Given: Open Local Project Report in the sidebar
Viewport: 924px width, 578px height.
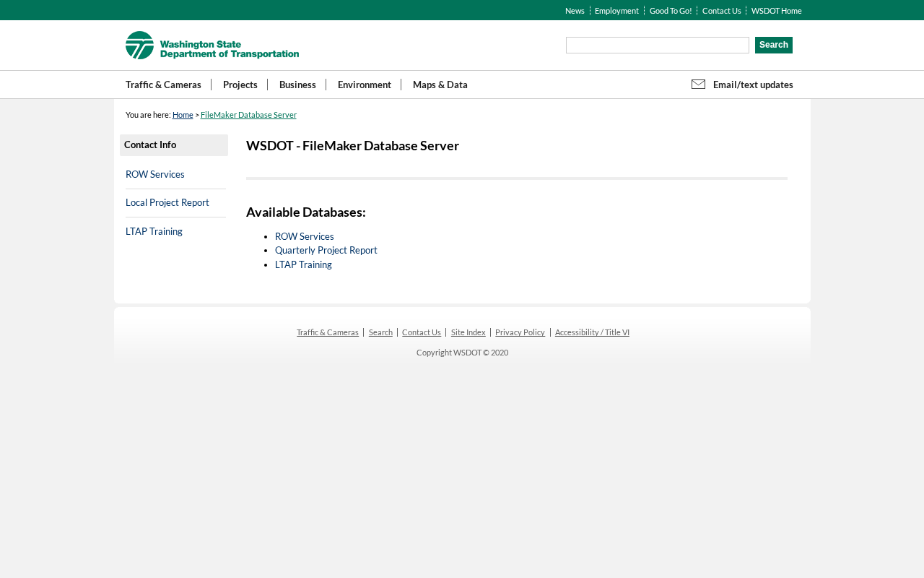Looking at the screenshot, I should 167,202.
